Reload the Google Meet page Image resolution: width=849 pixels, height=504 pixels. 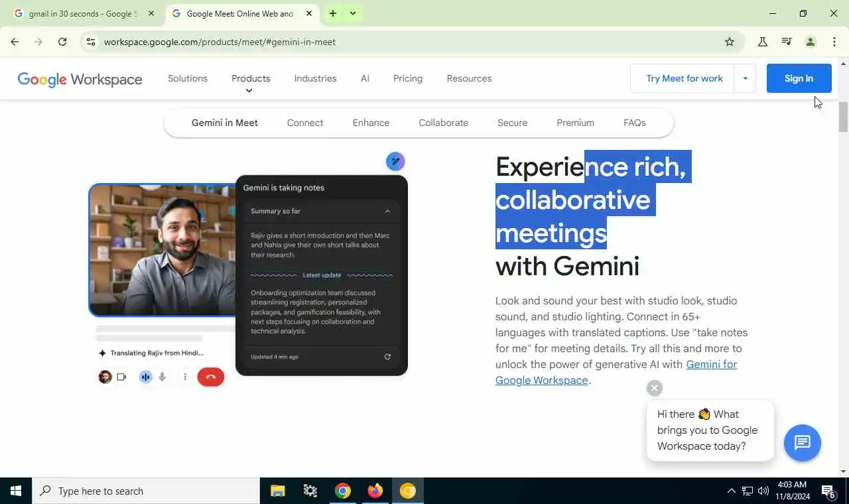62,42
